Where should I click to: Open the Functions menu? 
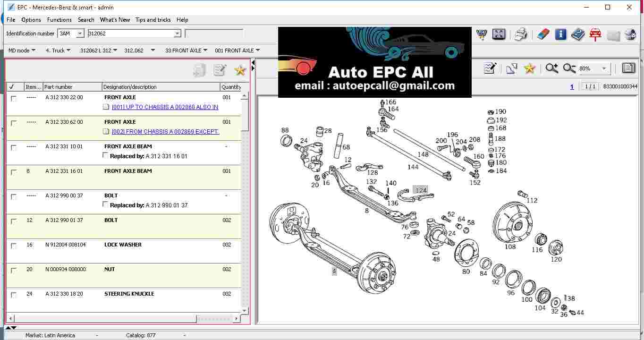59,20
